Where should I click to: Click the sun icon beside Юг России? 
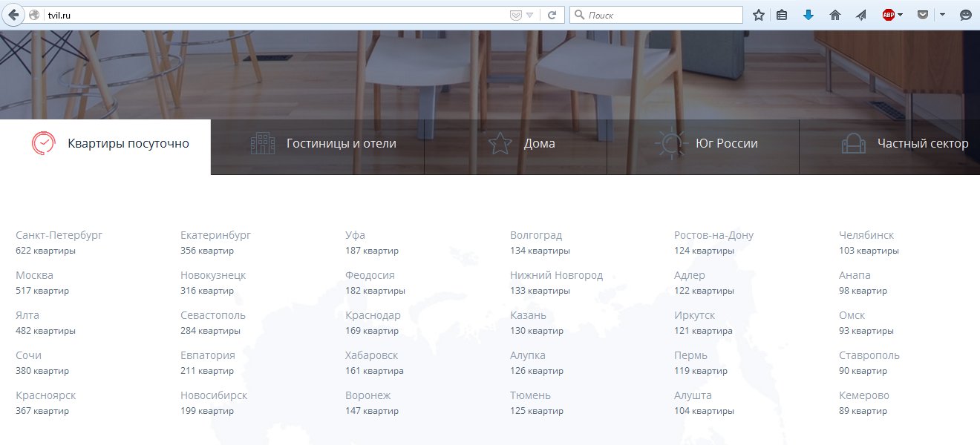(670, 143)
